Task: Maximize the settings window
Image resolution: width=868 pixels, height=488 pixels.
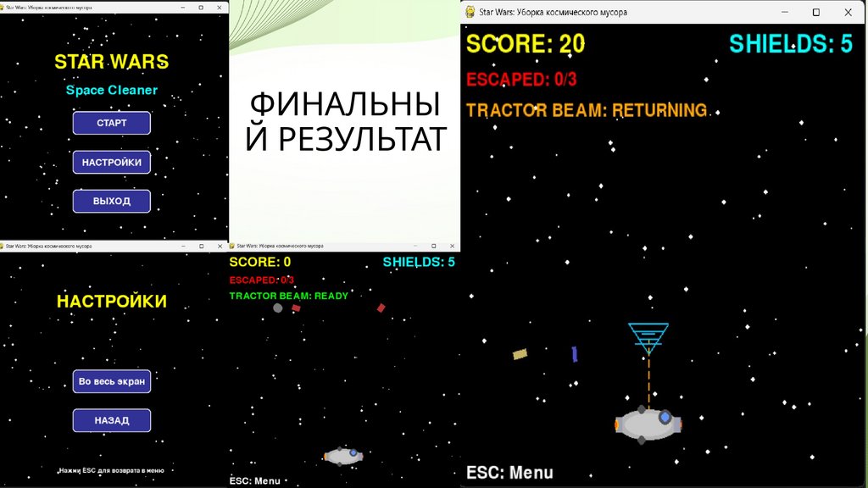Action: click(x=202, y=246)
